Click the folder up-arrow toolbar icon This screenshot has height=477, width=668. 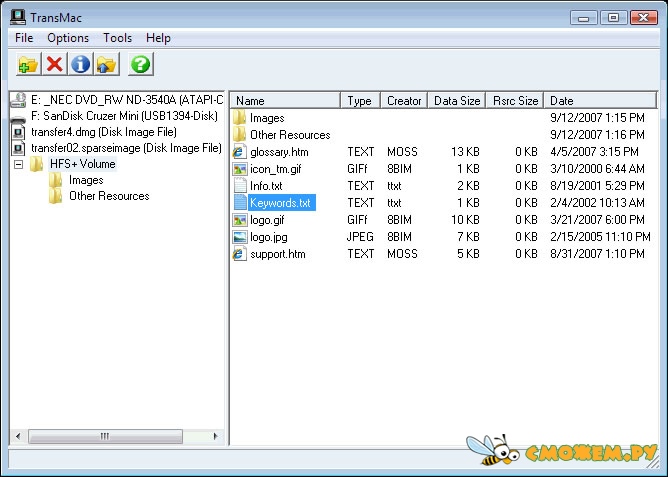click(107, 64)
